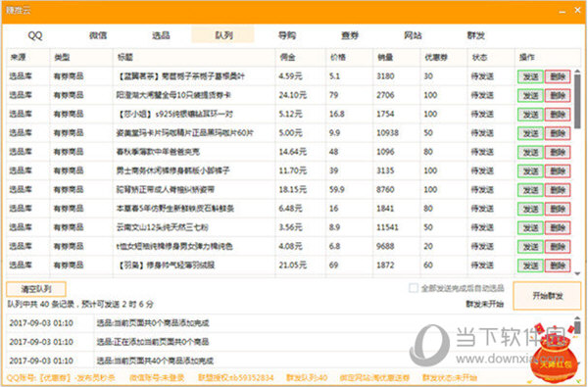
Task: Sort by the 类型 column header
Action: coord(62,58)
